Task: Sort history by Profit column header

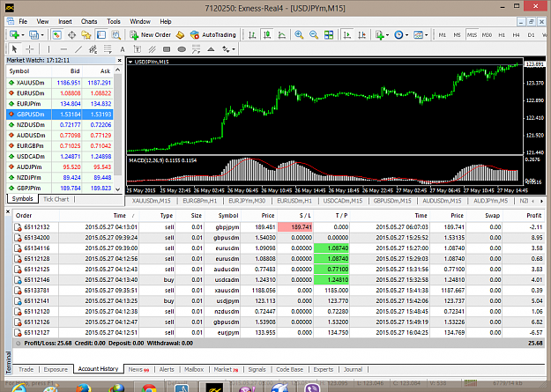Action: [x=533, y=216]
